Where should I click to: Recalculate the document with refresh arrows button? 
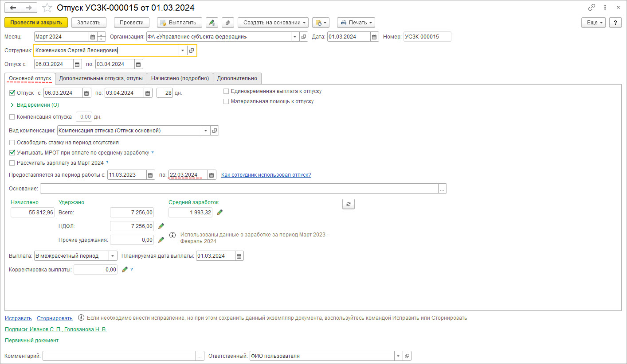(349, 204)
